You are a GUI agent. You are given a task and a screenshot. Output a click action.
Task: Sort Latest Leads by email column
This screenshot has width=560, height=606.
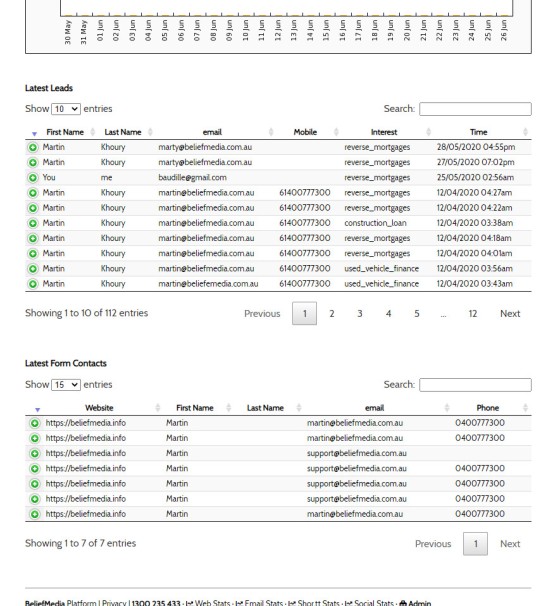pyautogui.click(x=212, y=132)
